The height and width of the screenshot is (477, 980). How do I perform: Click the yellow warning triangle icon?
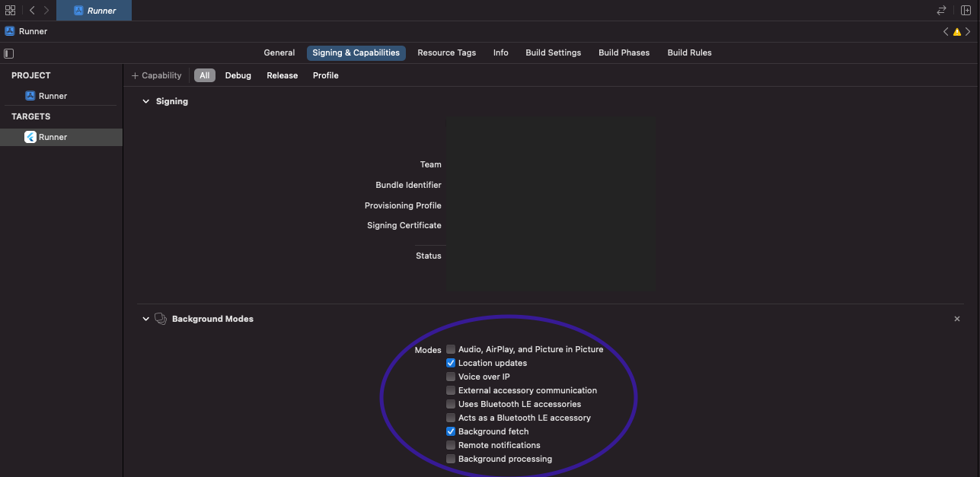click(x=957, y=31)
